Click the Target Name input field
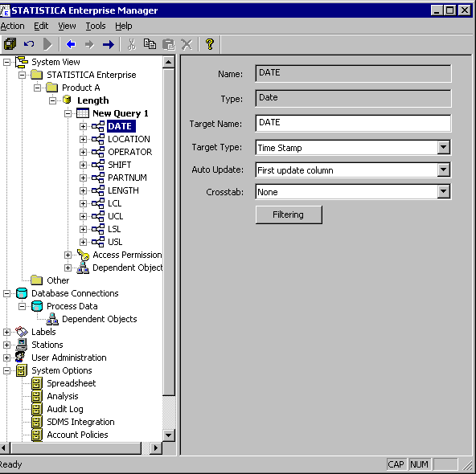The image size is (476, 474). (x=353, y=123)
